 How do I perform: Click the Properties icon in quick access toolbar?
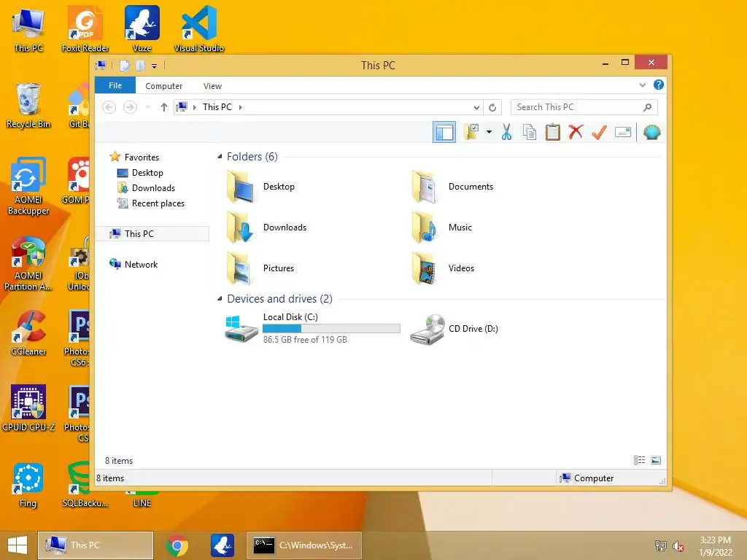tap(125, 65)
